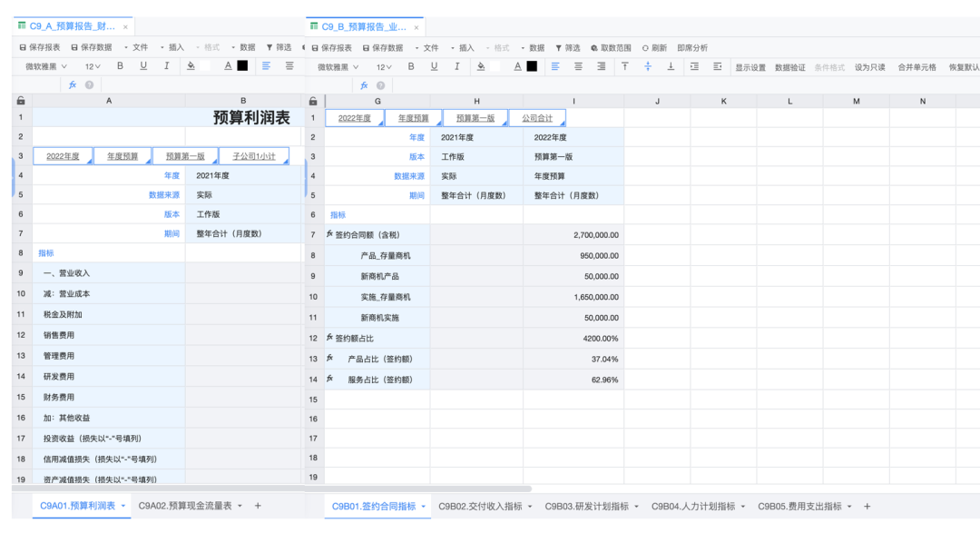The height and width of the screenshot is (533, 980).
Task: Open 数据 menu in right report
Action: pos(534,48)
